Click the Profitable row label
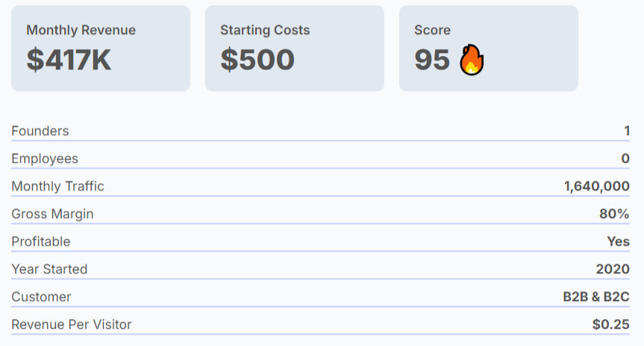 click(x=40, y=241)
